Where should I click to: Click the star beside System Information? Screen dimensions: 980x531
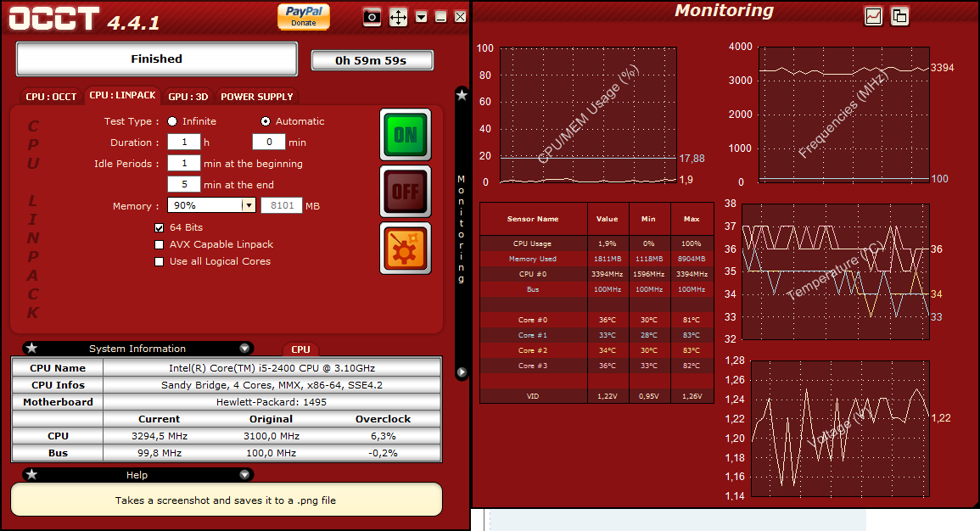[32, 348]
